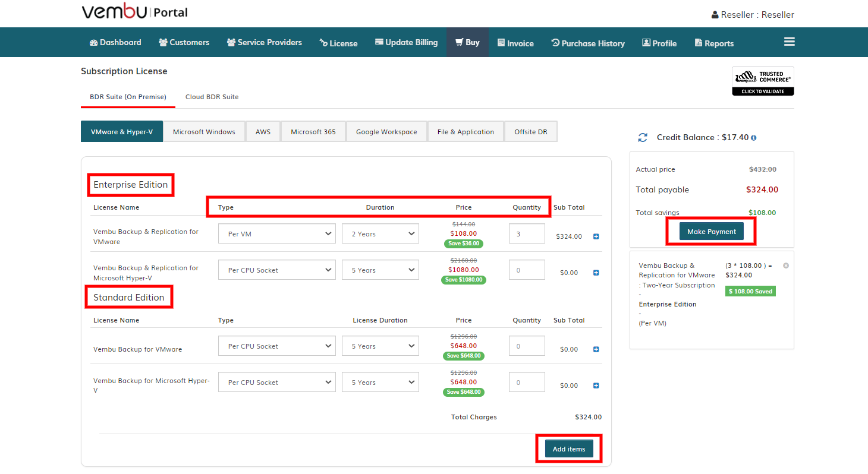Click quantity field for Backup for Microsoft Hyper-V
Viewport: 868px width, 474px height.
pyautogui.click(x=527, y=383)
